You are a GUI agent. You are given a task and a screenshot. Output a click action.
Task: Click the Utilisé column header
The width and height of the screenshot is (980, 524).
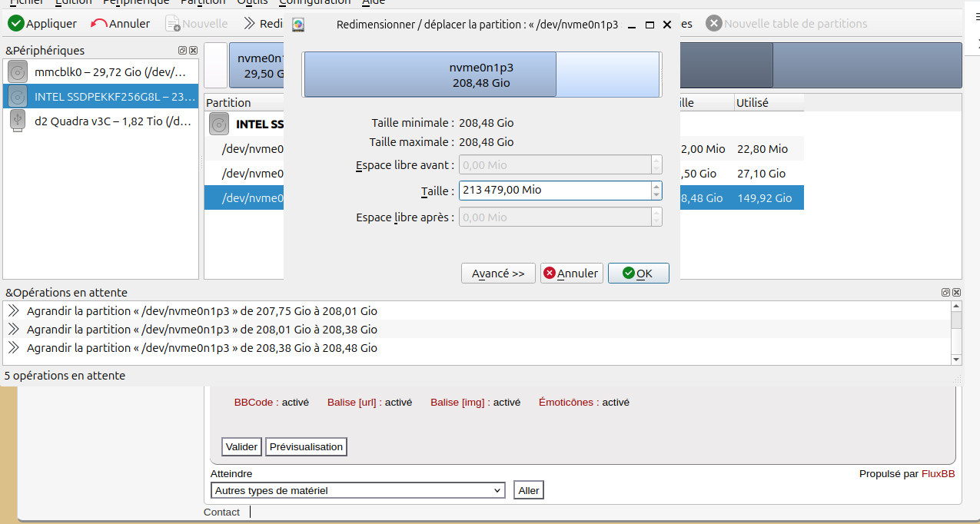(x=769, y=102)
